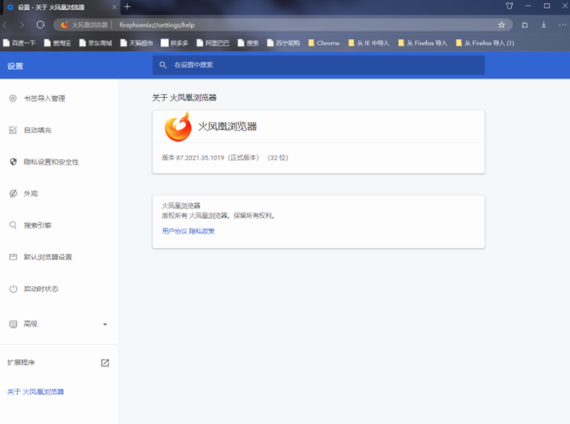This screenshot has height=424, width=570.
Task: Click the shield icon for privacy settings
Action: pos(13,162)
